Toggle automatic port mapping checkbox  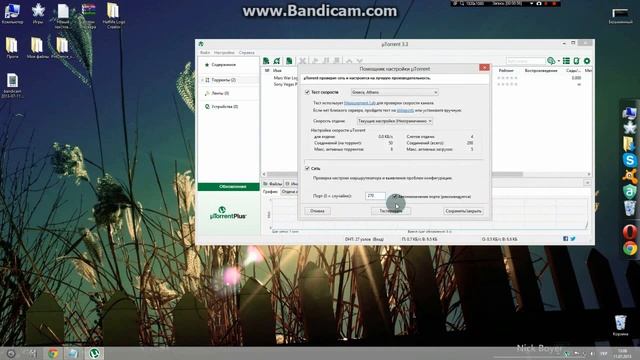pyautogui.click(x=395, y=196)
